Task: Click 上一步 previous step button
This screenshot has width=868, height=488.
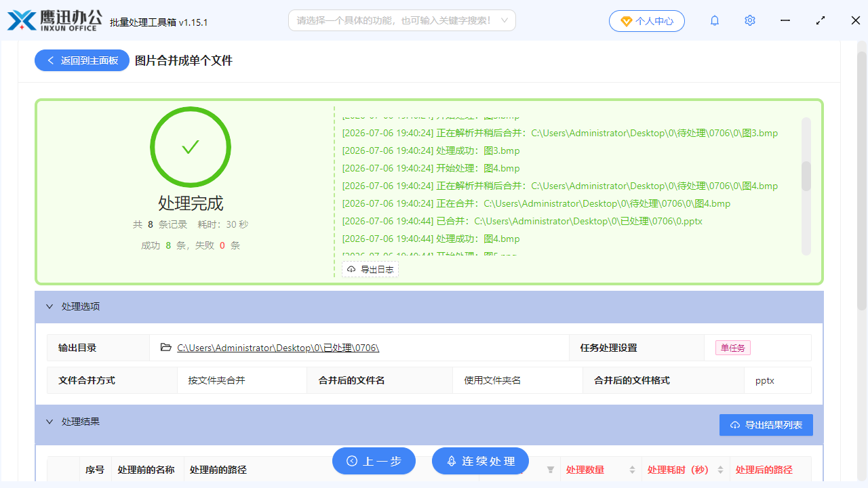Action: point(374,461)
